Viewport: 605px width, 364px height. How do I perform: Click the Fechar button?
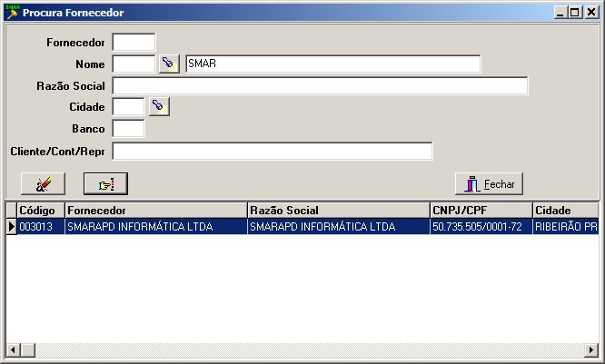pyautogui.click(x=489, y=184)
